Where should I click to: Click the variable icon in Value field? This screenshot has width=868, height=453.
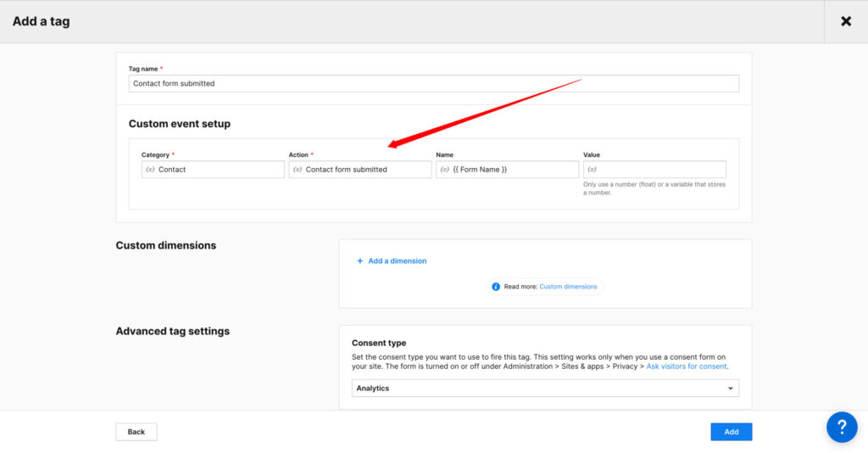[592, 170]
